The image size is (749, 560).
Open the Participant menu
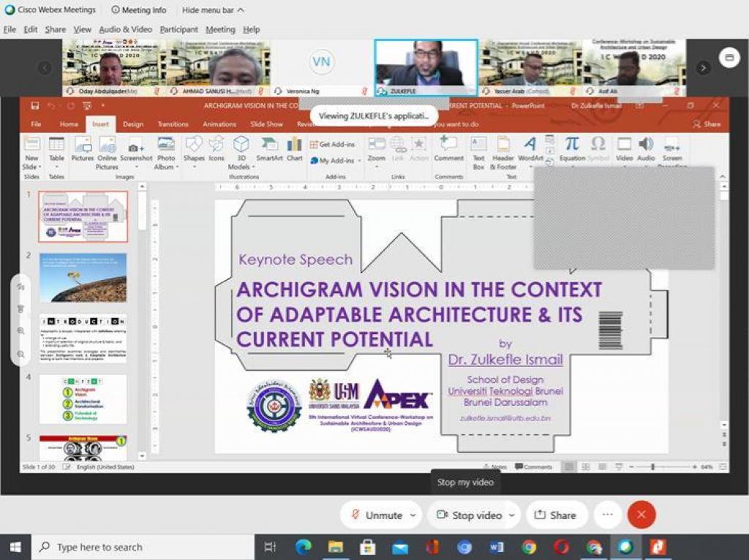(178, 29)
